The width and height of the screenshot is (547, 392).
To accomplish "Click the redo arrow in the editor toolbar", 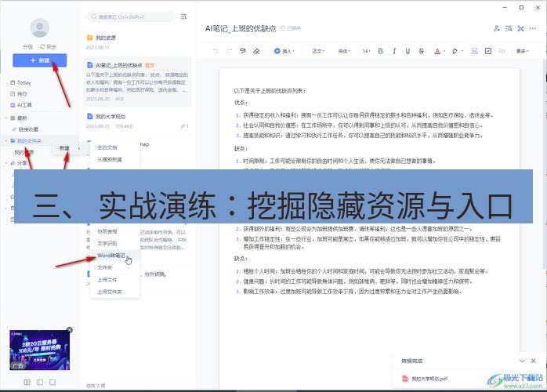I will [229, 51].
